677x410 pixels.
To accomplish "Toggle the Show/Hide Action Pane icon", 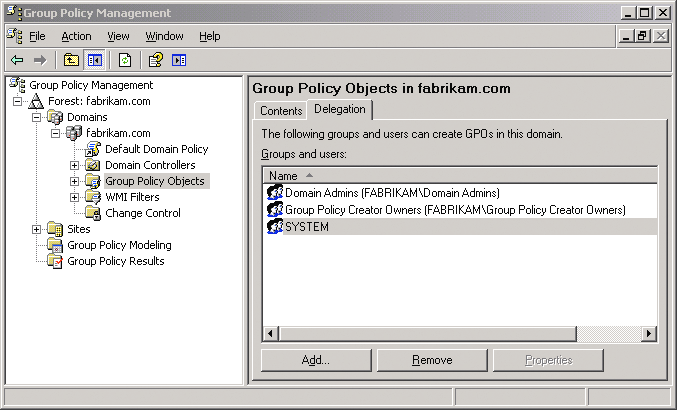I will click(x=179, y=60).
